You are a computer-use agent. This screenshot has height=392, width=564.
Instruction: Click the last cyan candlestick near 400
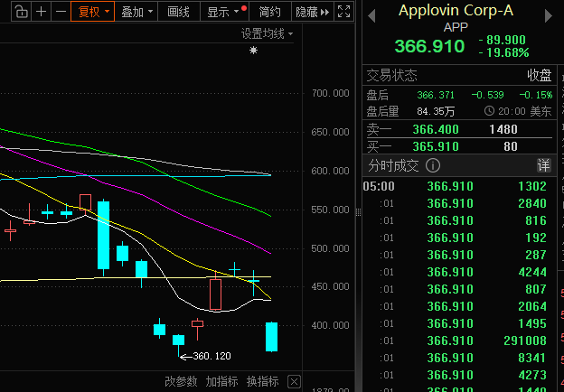pyautogui.click(x=271, y=337)
